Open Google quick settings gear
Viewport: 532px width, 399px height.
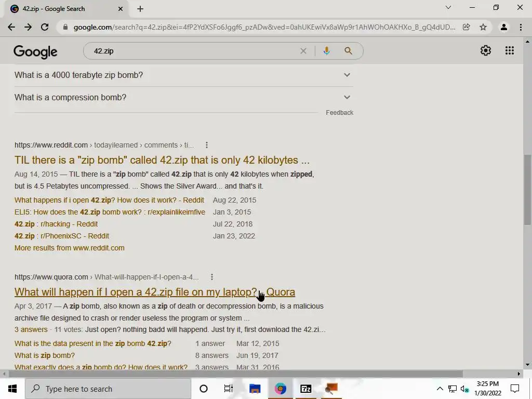pyautogui.click(x=486, y=50)
